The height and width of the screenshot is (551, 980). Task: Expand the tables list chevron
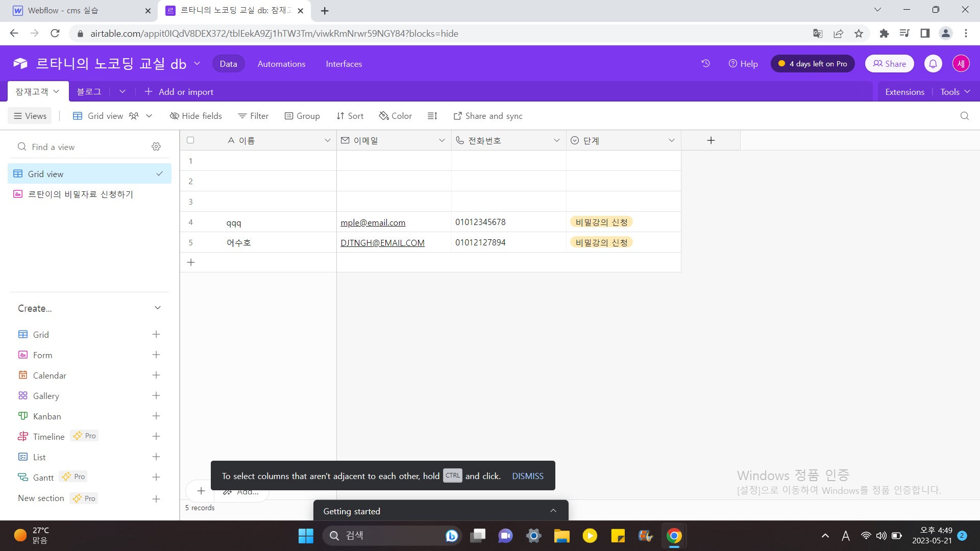pos(122,92)
